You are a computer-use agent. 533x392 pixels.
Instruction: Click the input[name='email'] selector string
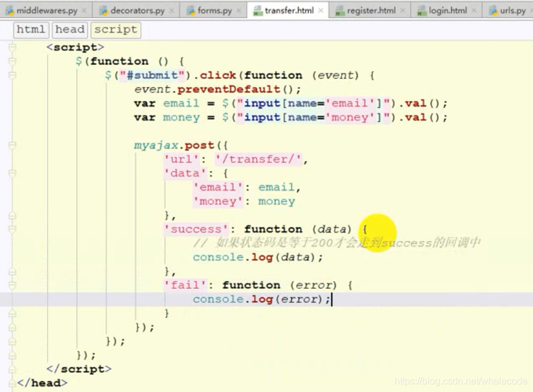[313, 103]
